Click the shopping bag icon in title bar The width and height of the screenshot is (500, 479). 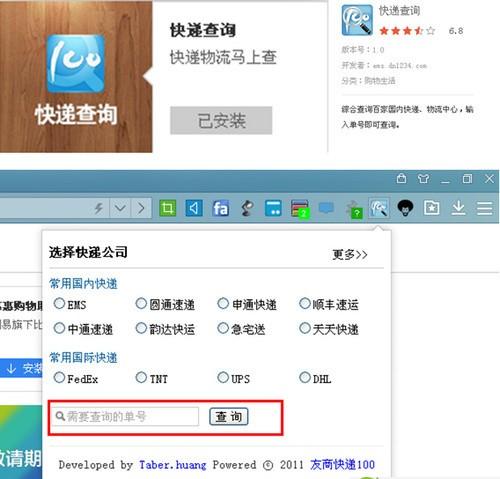(x=401, y=179)
